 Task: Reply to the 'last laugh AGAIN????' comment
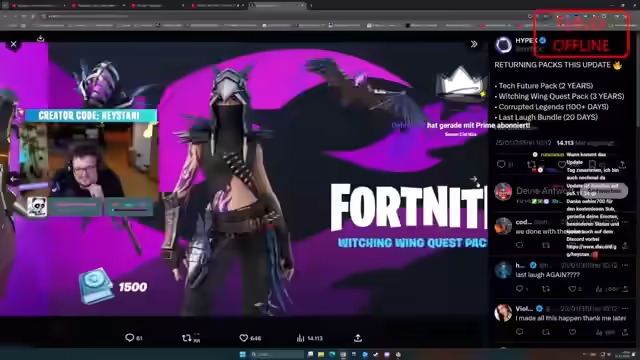[x=520, y=289]
